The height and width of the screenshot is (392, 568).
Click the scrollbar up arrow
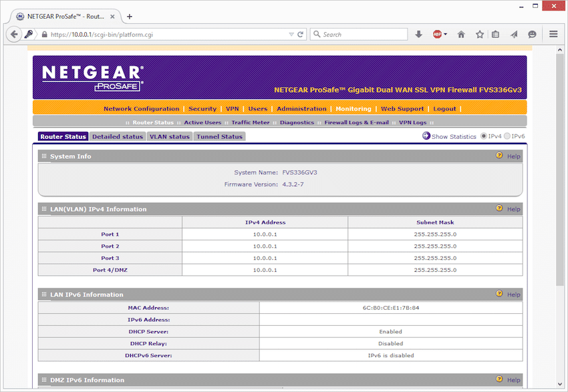tap(560, 49)
